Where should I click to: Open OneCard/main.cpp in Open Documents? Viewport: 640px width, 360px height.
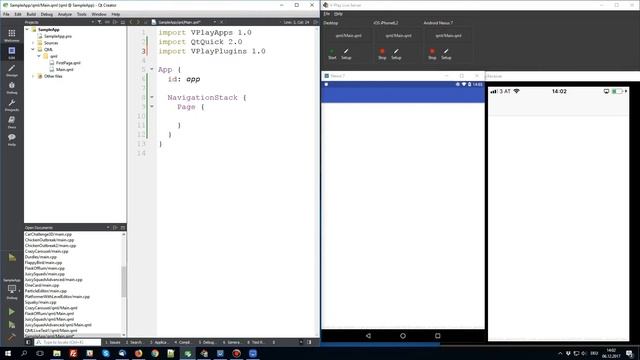coord(42,285)
